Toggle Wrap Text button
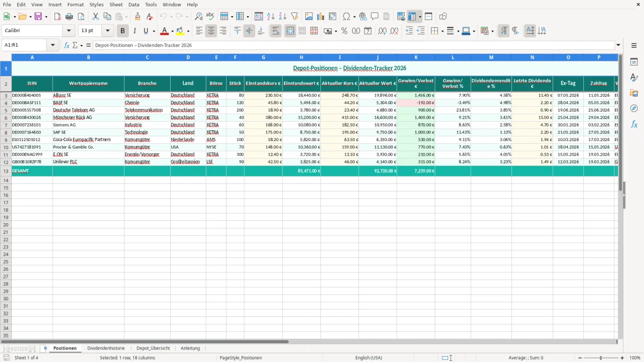The width and height of the screenshot is (644, 362). (x=275, y=31)
